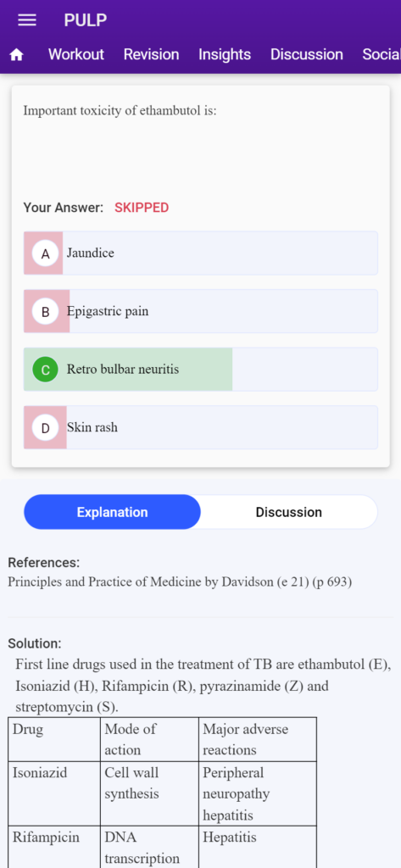This screenshot has height=868, width=401.
Task: Select option A circle
Action: coord(46,253)
